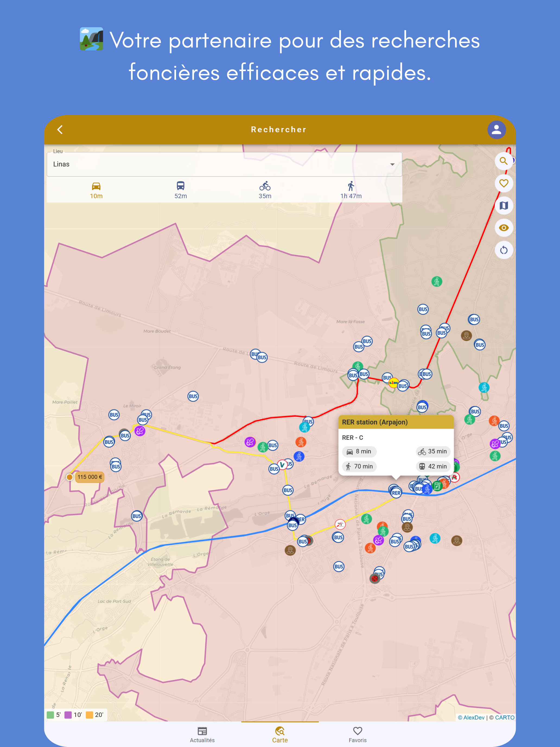Click the purple 10' legend swatch
Screen dimensions: 560x747
tap(68, 715)
